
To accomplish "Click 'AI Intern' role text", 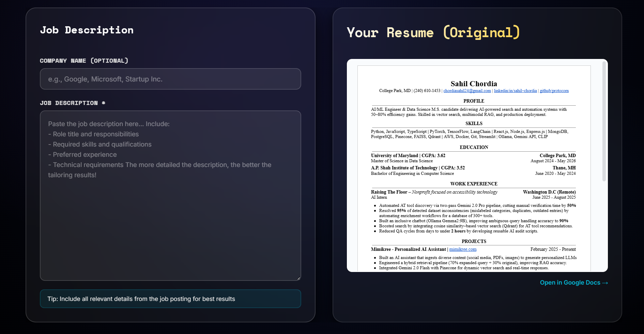I will (x=379, y=197).
